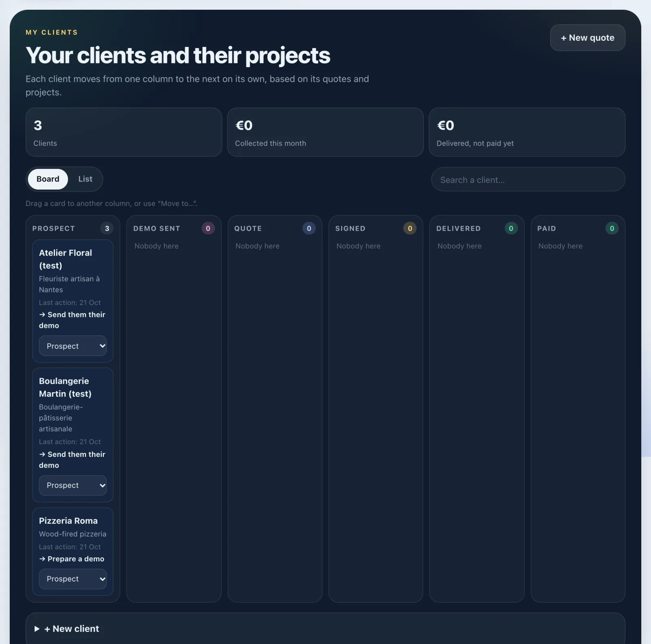
Task: Click the 3 Clients stat card
Action: tap(124, 132)
